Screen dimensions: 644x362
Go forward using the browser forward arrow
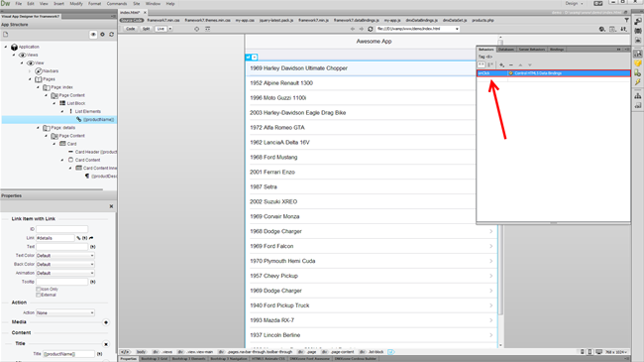(362, 29)
